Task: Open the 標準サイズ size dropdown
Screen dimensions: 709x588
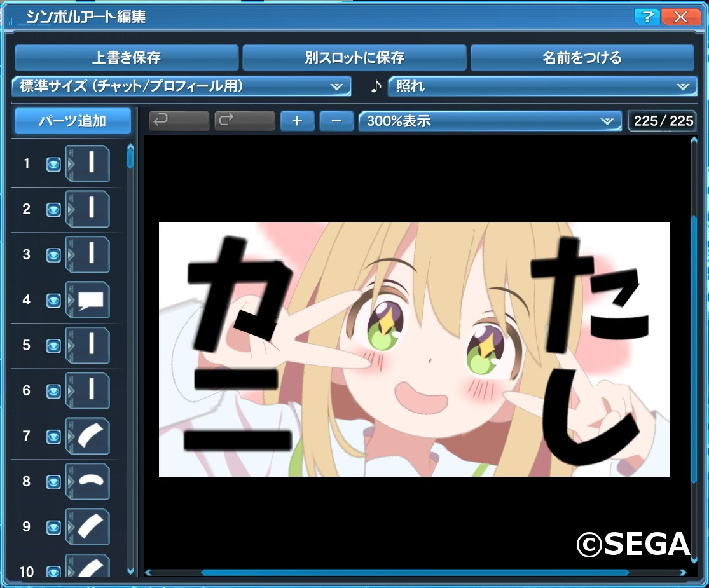Action: coord(181,86)
